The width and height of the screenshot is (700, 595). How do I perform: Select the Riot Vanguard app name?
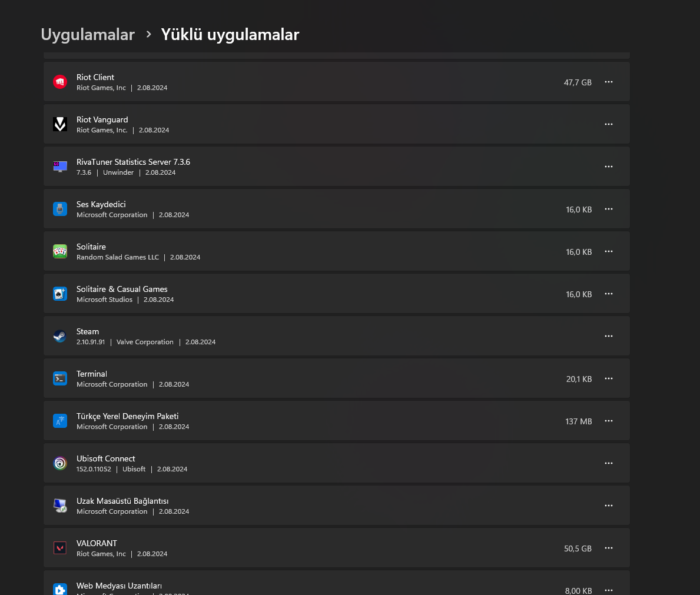click(102, 119)
